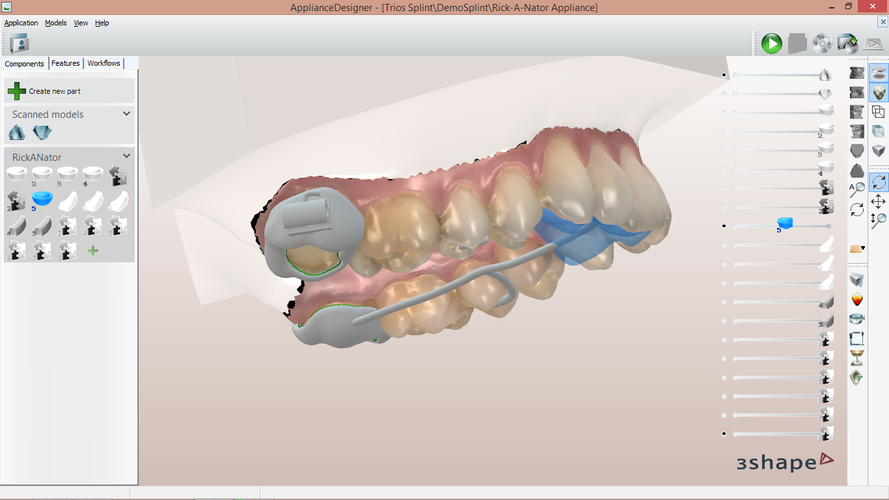889x500 pixels.
Task: Select bowl part number 4 in RickANator
Action: coord(92,175)
